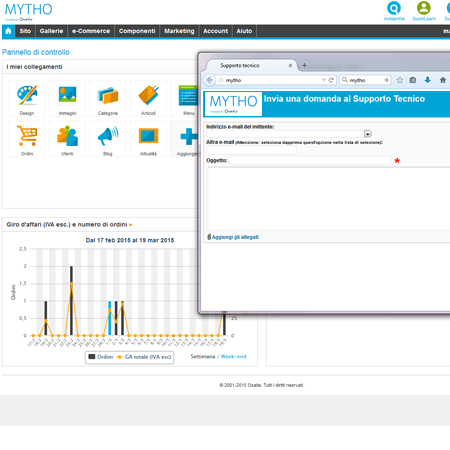Screen dimensions: 450x450
Task: Click the MYTHO logo at top left
Action: pyautogui.click(x=28, y=12)
